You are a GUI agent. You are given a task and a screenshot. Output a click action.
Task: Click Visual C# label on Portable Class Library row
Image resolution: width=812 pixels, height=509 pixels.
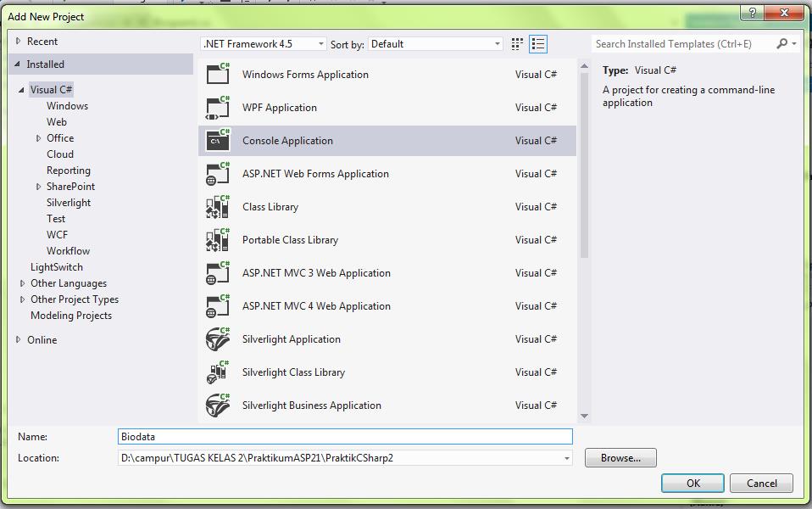point(536,240)
